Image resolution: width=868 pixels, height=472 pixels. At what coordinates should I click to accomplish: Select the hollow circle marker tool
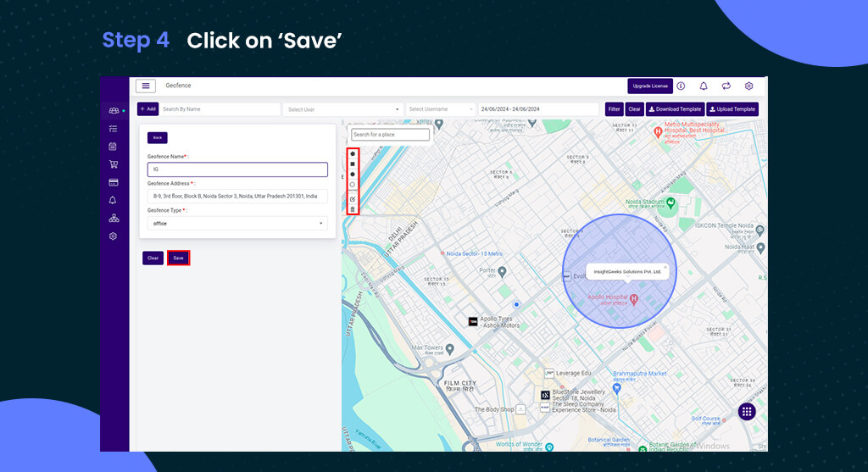tap(353, 185)
